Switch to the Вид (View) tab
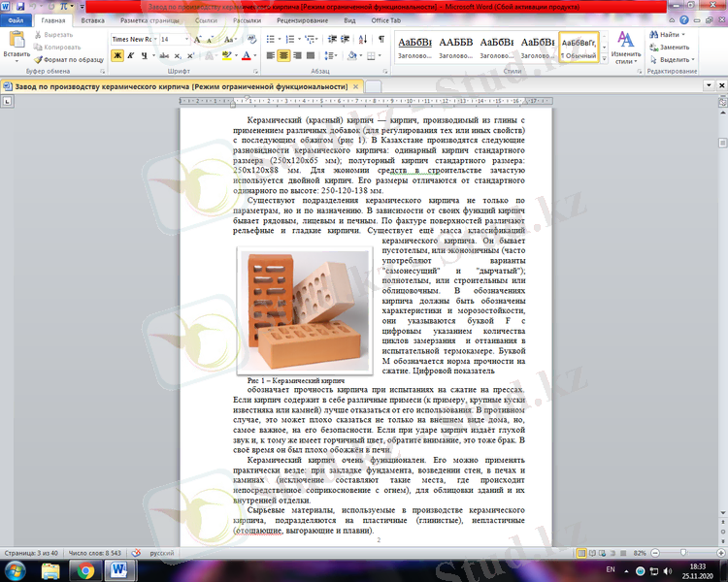 coord(349,20)
